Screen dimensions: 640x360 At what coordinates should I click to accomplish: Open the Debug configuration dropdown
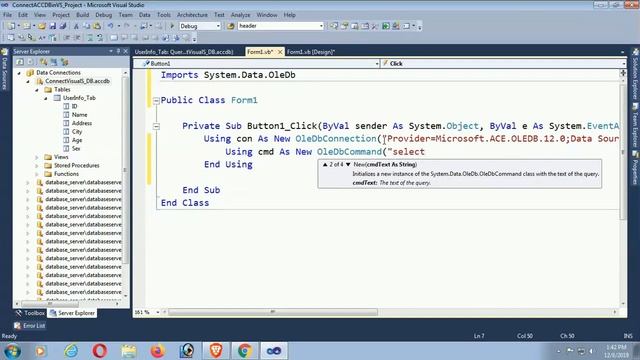218,26
